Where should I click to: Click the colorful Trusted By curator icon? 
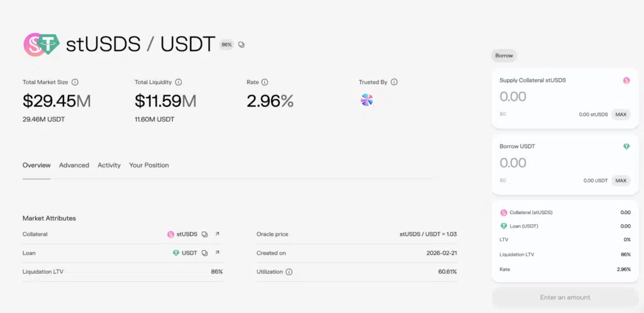[x=367, y=100]
